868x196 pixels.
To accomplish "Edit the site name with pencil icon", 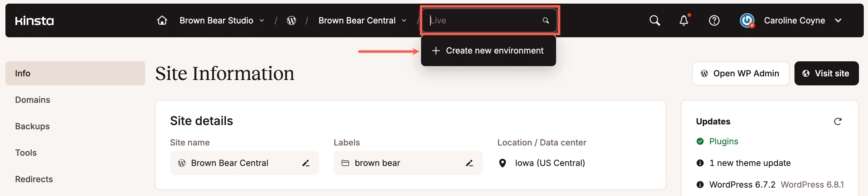I will [x=306, y=163].
